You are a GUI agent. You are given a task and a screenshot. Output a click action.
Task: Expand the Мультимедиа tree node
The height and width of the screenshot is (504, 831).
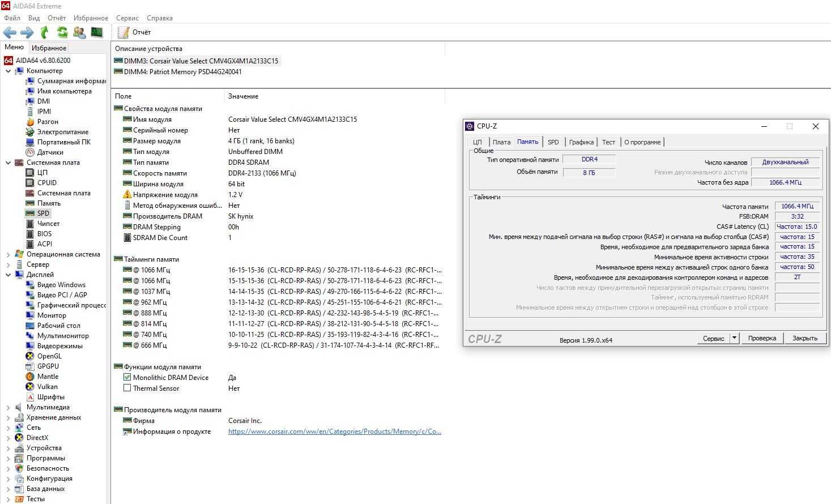click(8, 408)
